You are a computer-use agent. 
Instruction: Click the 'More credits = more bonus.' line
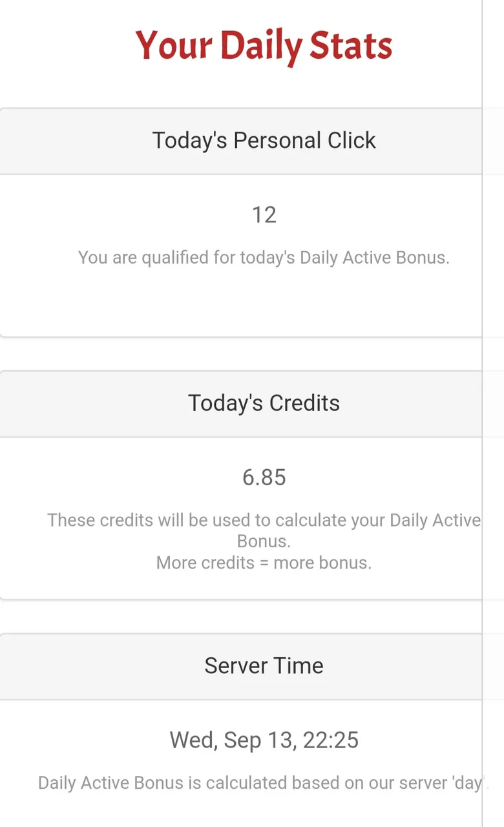click(264, 563)
